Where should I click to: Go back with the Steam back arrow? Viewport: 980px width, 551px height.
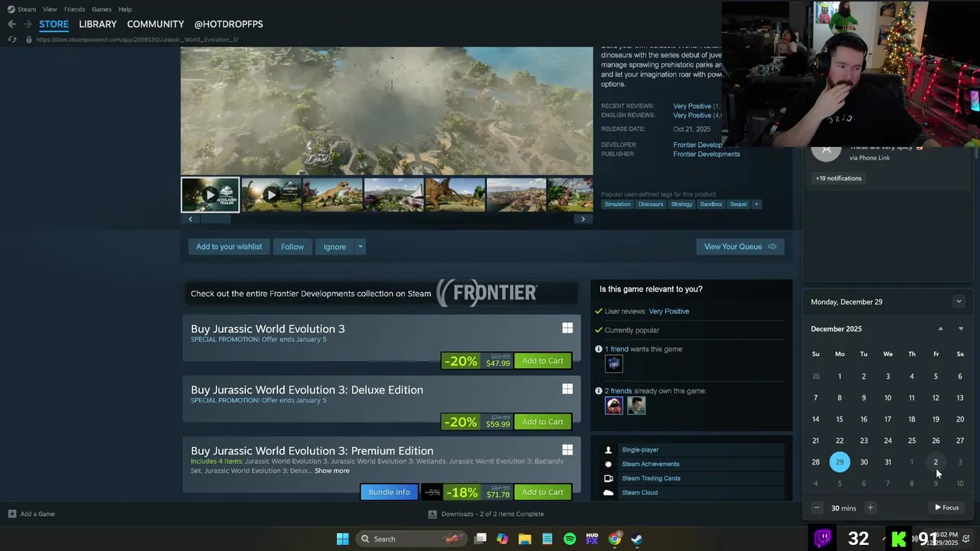point(11,24)
